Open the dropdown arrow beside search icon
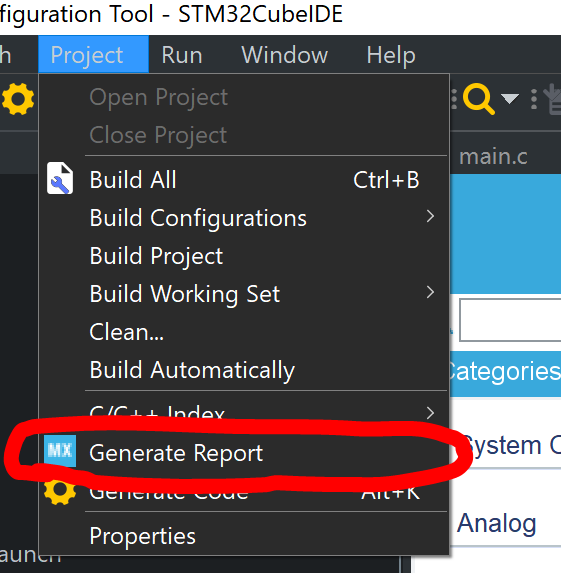 coord(510,99)
